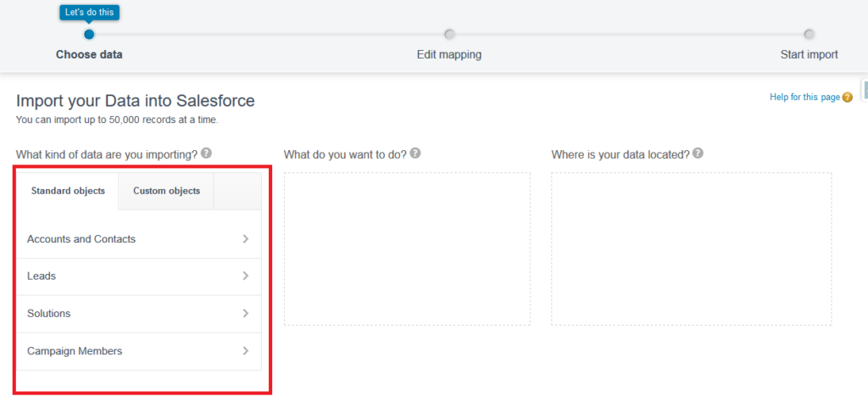
Task: Select the Solutions object row
Action: [x=139, y=314]
